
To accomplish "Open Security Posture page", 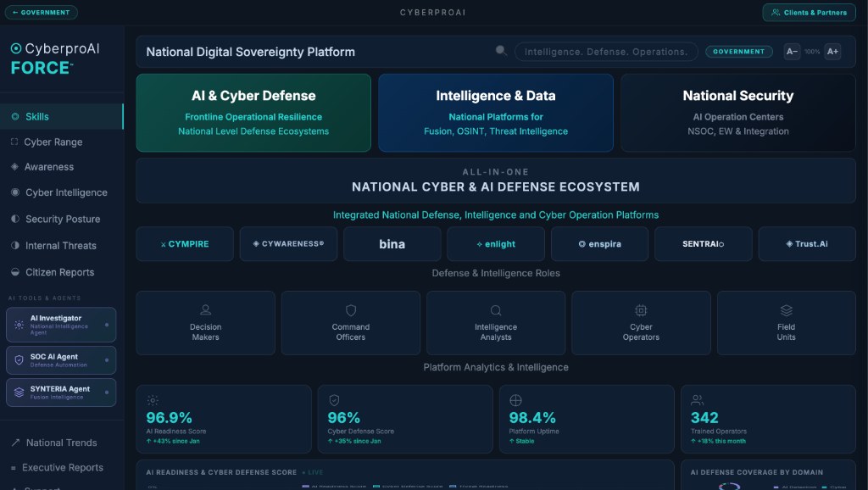I will click(61, 219).
